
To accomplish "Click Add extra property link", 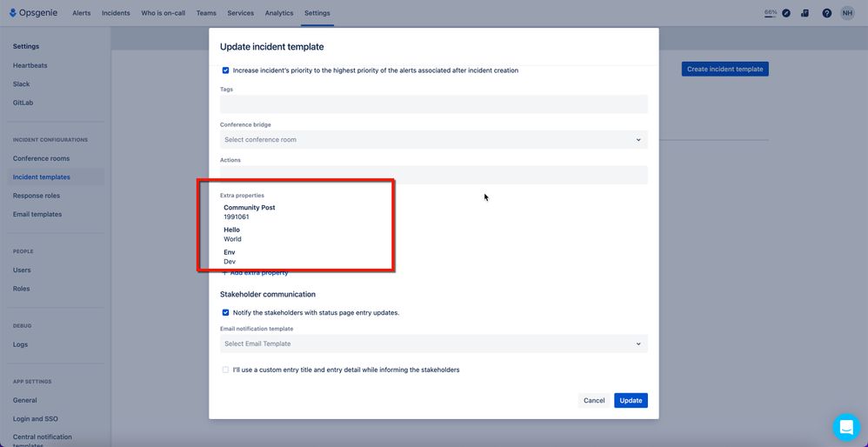I will click(x=256, y=273).
